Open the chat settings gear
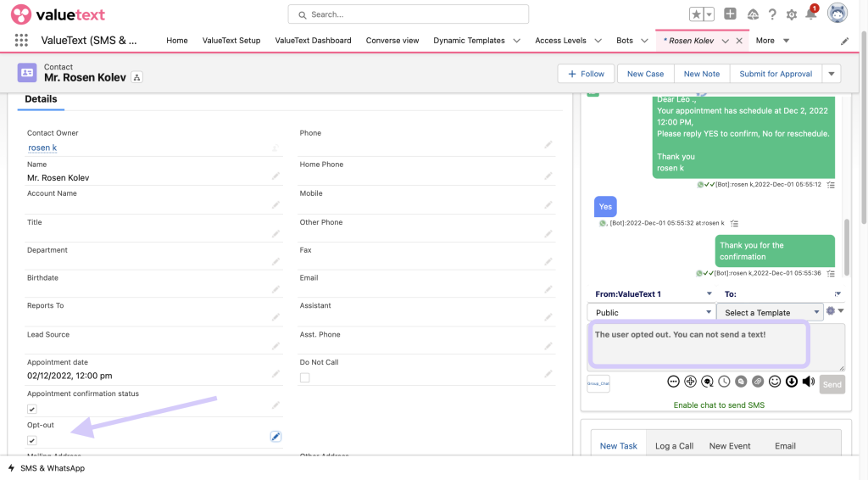The width and height of the screenshot is (868, 480). 831,310
